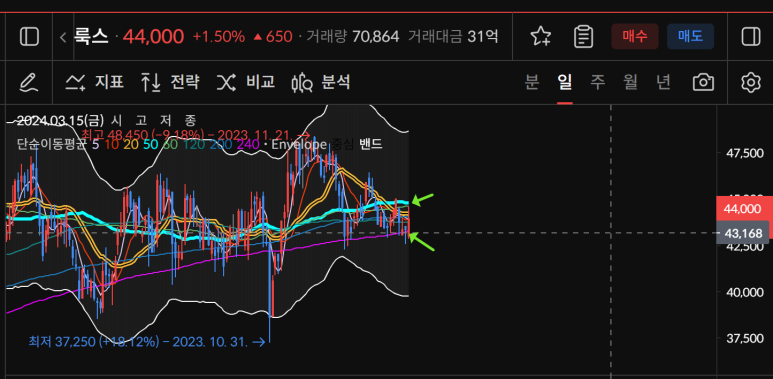773x379 pixels.
Task: Toggle the 20-day moving average
Action: click(x=131, y=144)
